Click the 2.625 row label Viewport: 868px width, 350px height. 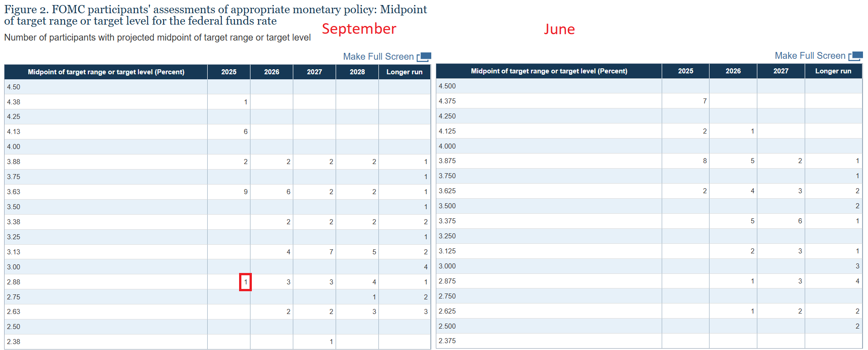coord(447,311)
